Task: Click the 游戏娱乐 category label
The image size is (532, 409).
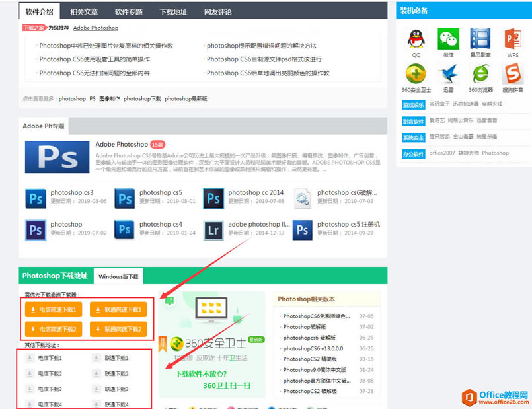Action: (x=413, y=105)
